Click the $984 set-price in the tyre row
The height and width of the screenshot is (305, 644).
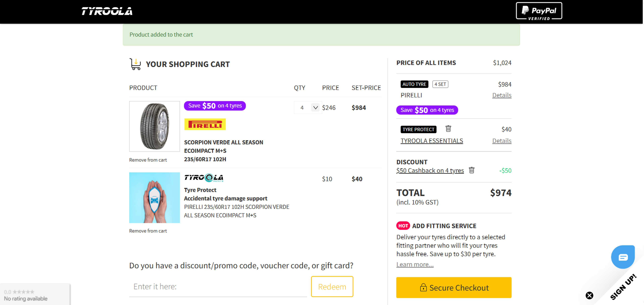pos(359,108)
